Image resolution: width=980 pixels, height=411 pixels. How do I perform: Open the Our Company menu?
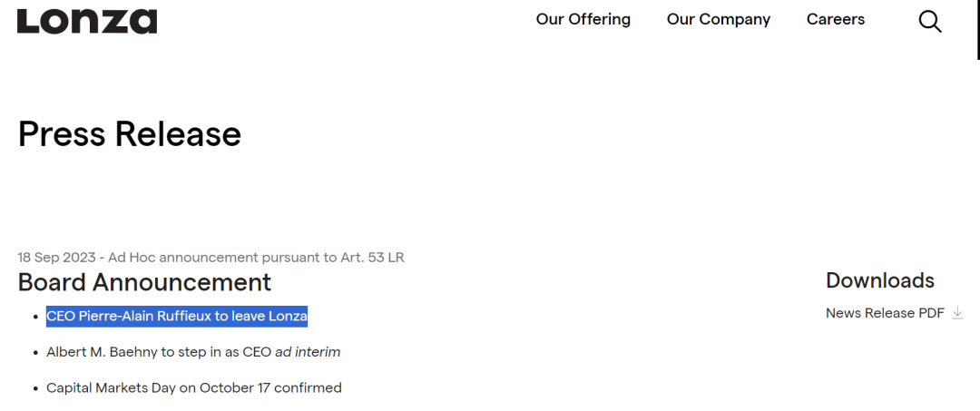point(718,19)
